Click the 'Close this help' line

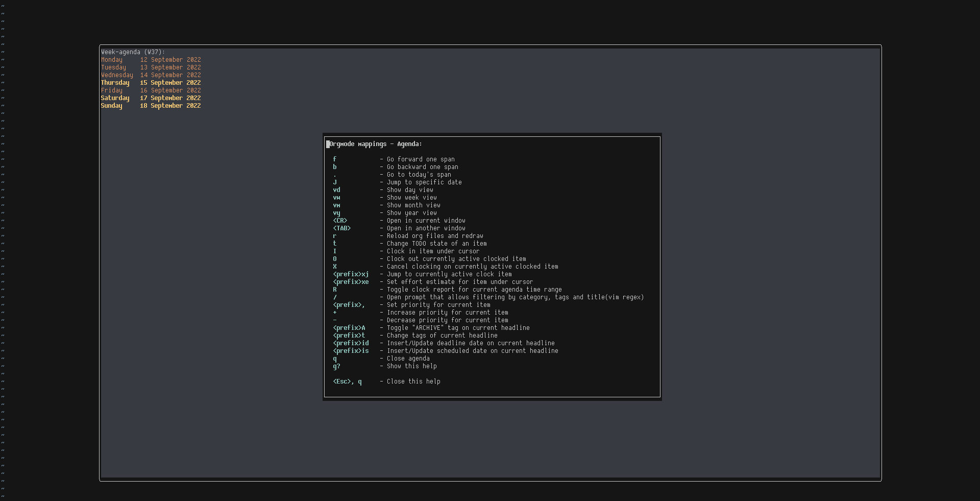pyautogui.click(x=386, y=381)
